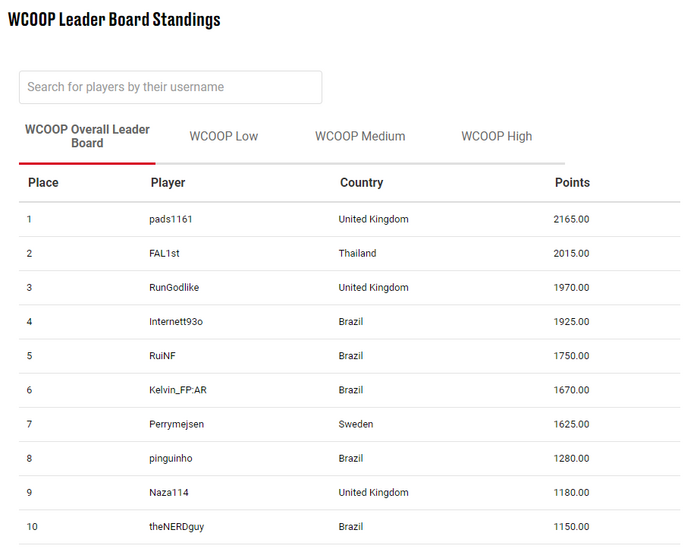Click player name FAL1st
This screenshot has height=552, width=700.
(164, 253)
